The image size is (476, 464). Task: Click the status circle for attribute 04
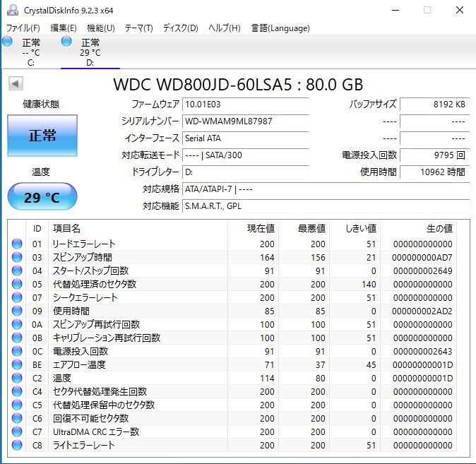[x=17, y=270]
